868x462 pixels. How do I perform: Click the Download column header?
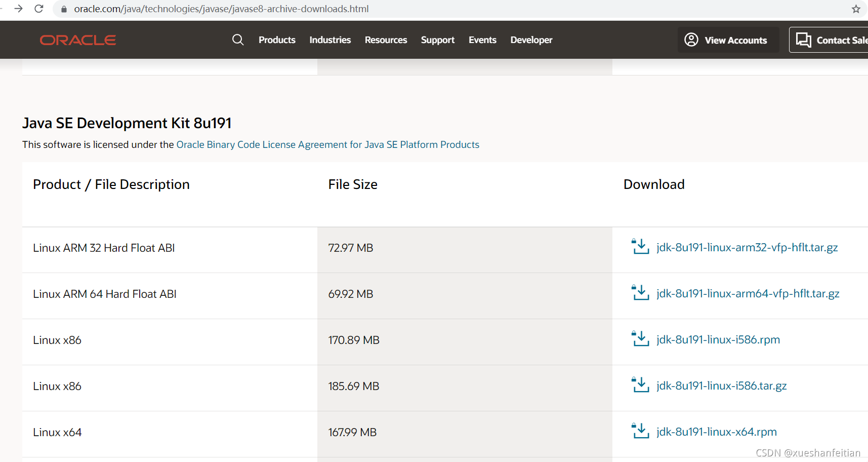click(654, 184)
